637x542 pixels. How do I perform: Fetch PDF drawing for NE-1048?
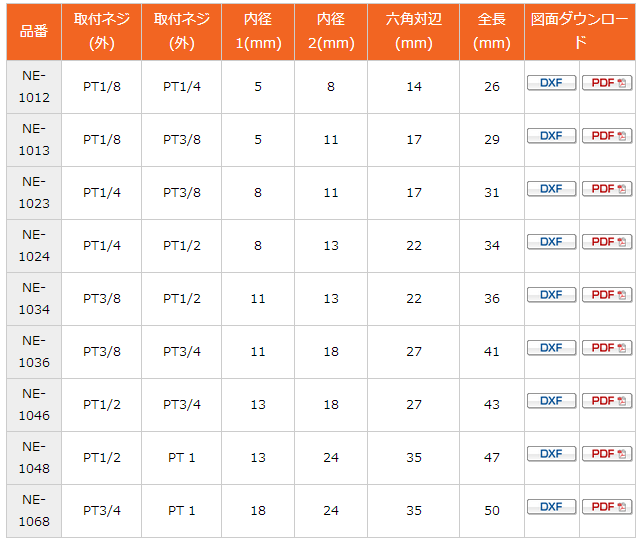coord(607,454)
